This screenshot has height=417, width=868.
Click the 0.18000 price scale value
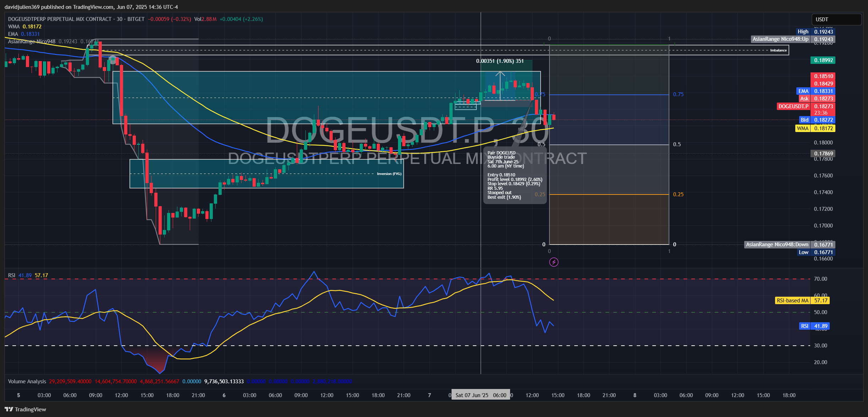tap(823, 143)
